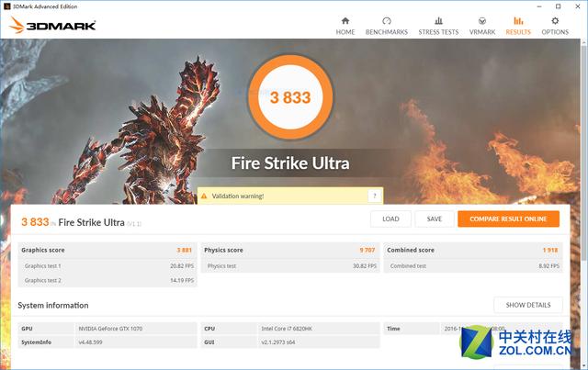Click the Validation warning banner
The width and height of the screenshot is (588, 370).
290,196
